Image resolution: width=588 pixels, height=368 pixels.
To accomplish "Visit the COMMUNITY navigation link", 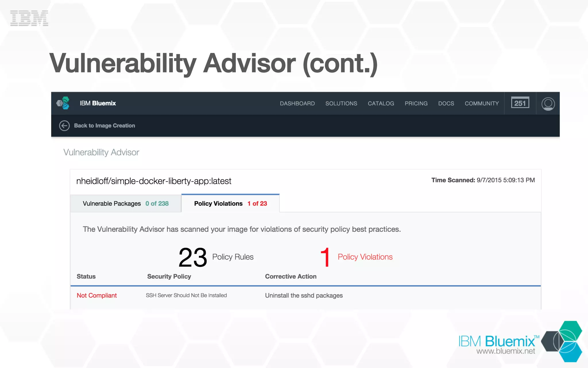I will [481, 103].
